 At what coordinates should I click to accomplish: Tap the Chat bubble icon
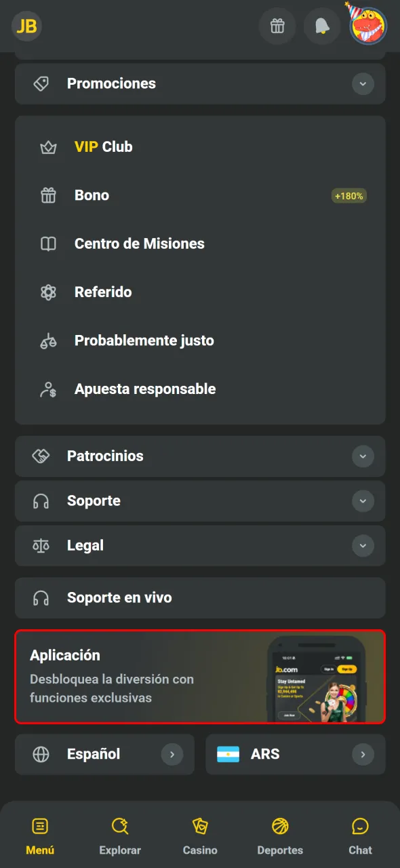pyautogui.click(x=360, y=826)
